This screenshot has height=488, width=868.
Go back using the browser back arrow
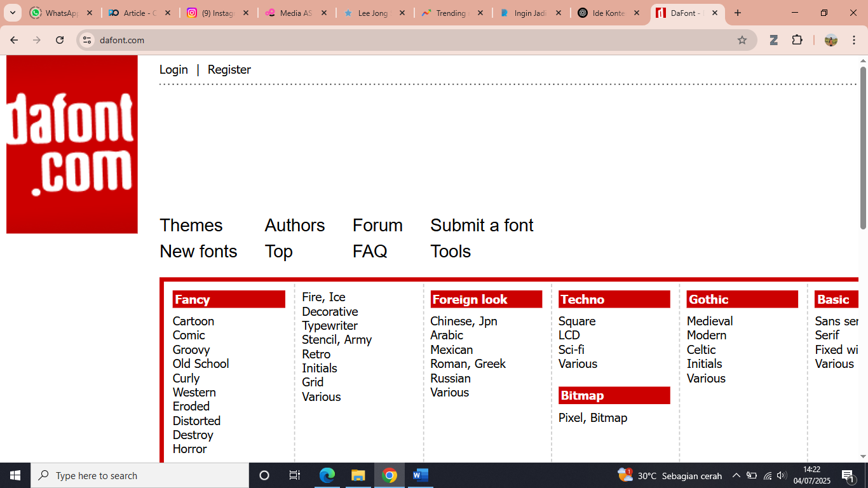pos(14,40)
